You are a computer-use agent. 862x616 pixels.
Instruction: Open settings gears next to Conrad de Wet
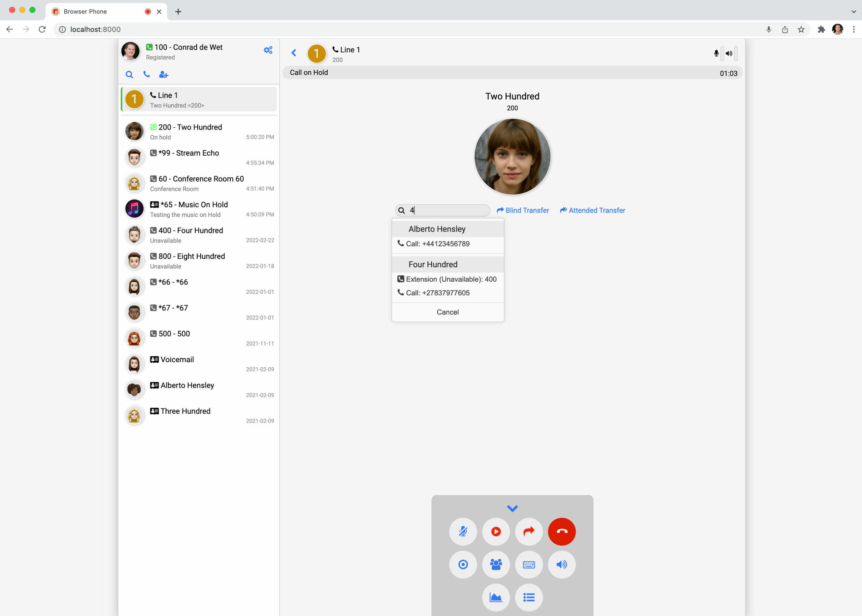(268, 50)
